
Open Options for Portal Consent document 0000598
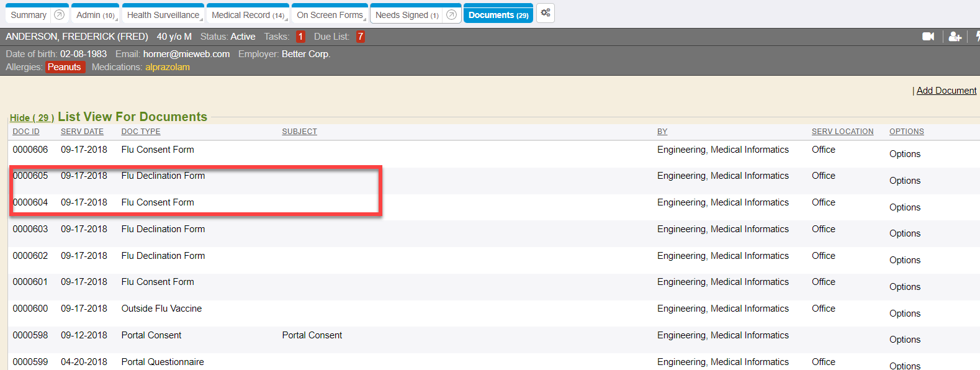(x=904, y=340)
